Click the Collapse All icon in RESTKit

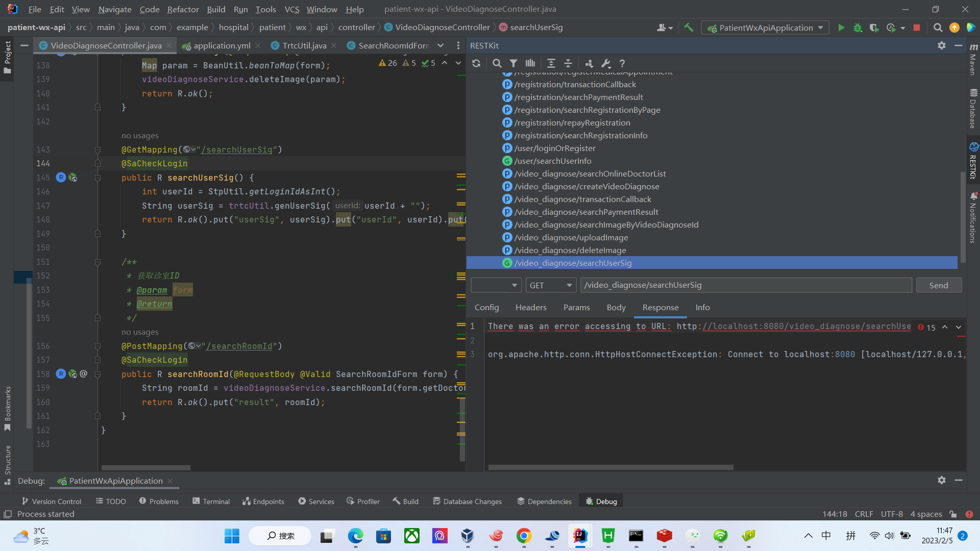568,63
